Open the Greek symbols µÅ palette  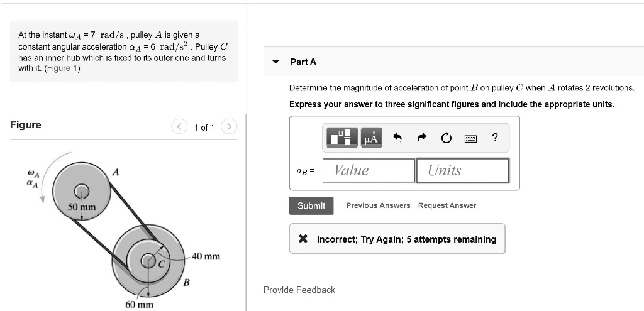[x=371, y=138]
